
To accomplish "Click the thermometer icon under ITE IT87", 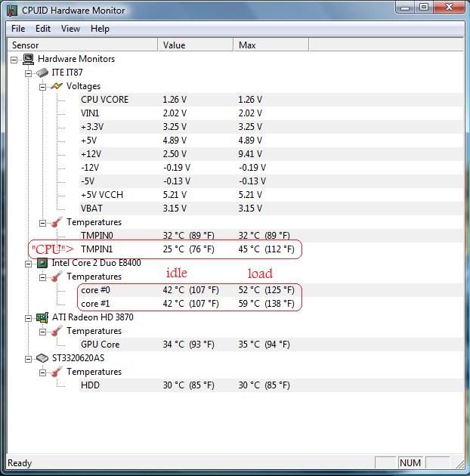I will 57,222.
